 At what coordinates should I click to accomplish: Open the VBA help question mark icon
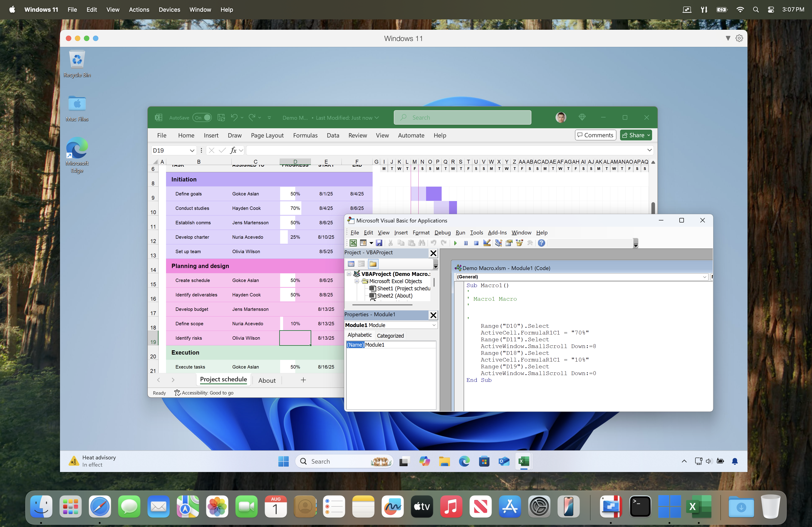coord(541,243)
